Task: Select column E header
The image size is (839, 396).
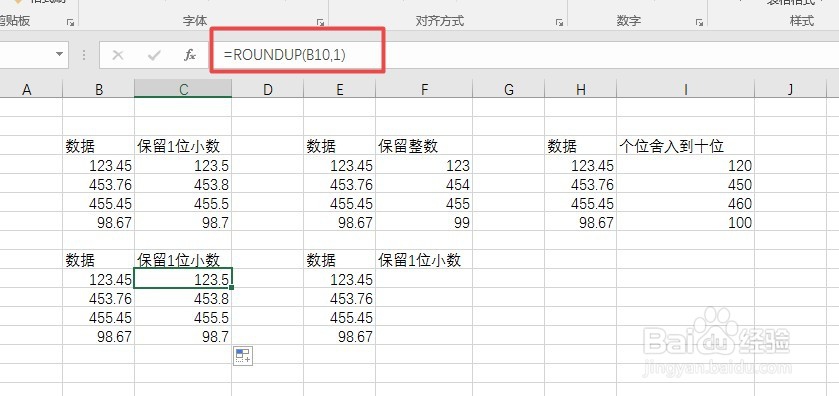Action: coord(339,89)
